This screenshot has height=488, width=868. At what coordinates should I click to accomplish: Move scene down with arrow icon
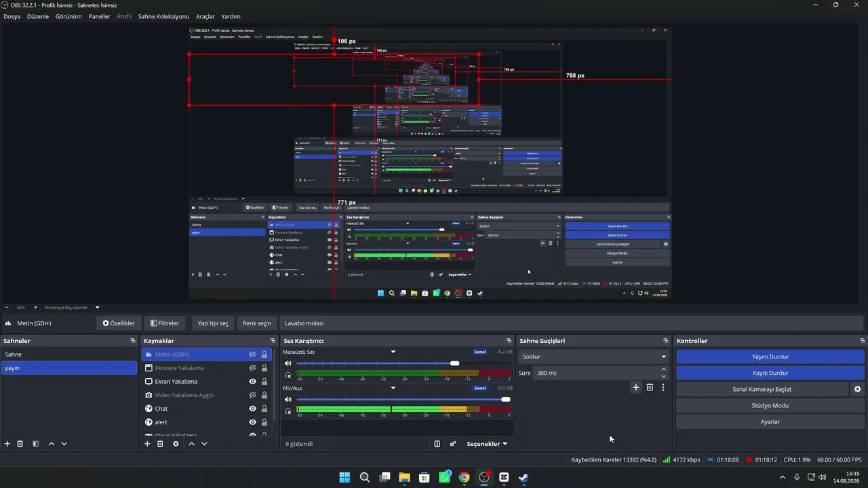(64, 444)
